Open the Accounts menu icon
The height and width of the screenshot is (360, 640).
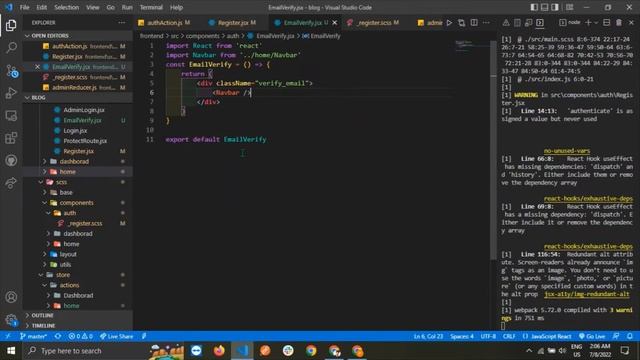point(11,297)
